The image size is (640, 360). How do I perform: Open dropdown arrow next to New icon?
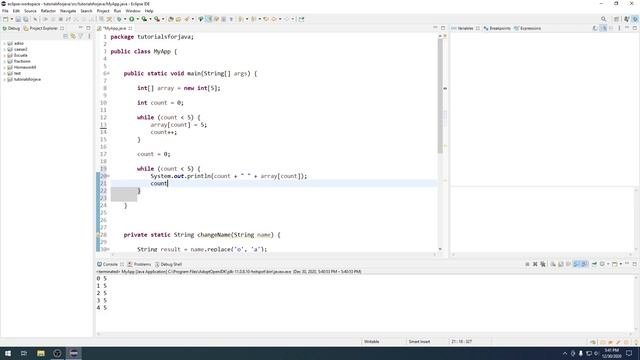click(x=12, y=19)
